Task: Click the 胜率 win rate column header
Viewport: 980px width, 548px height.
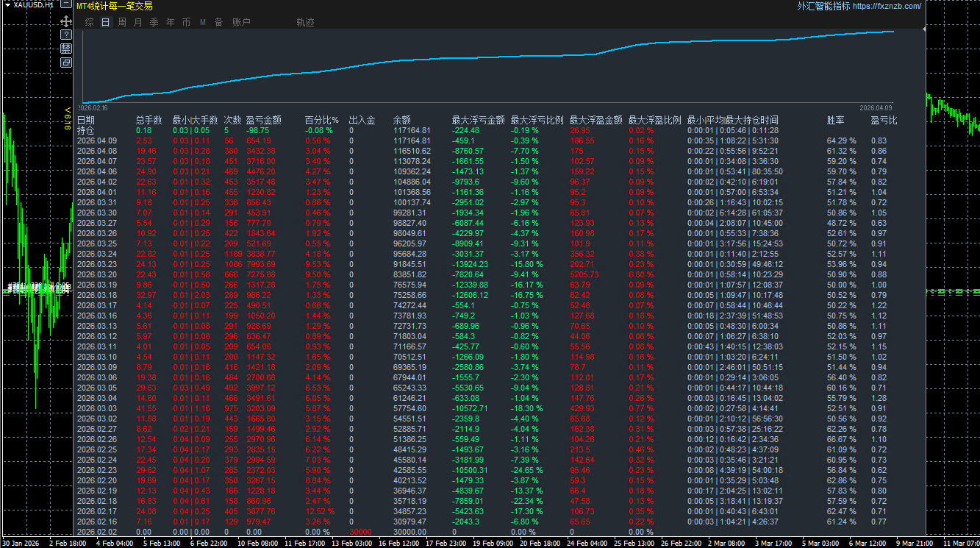Action: 835,120
